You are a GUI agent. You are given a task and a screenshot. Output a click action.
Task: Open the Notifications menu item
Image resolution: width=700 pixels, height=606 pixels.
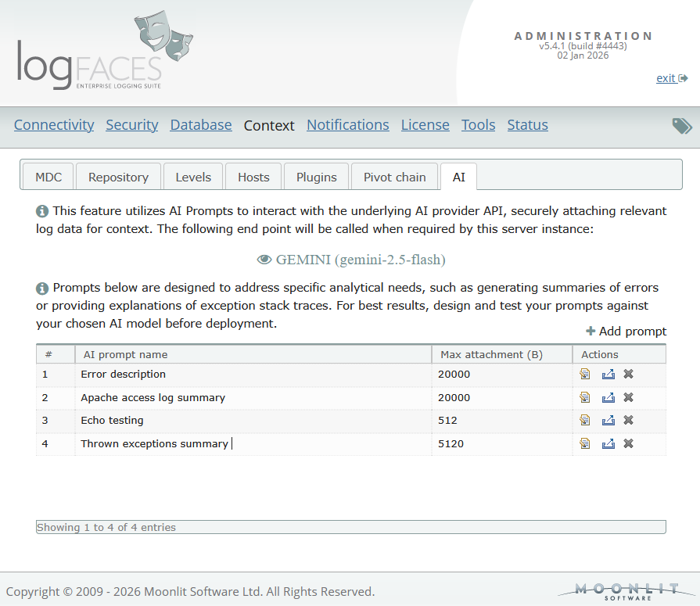click(347, 125)
